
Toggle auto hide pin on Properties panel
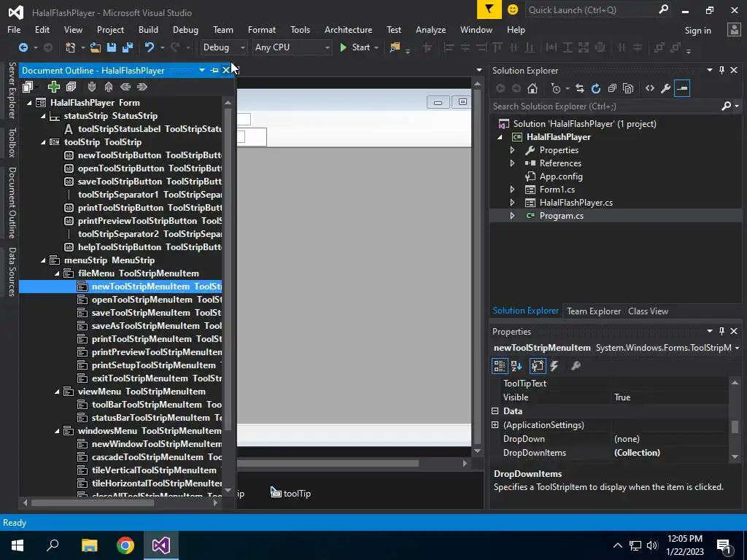pyautogui.click(x=721, y=331)
